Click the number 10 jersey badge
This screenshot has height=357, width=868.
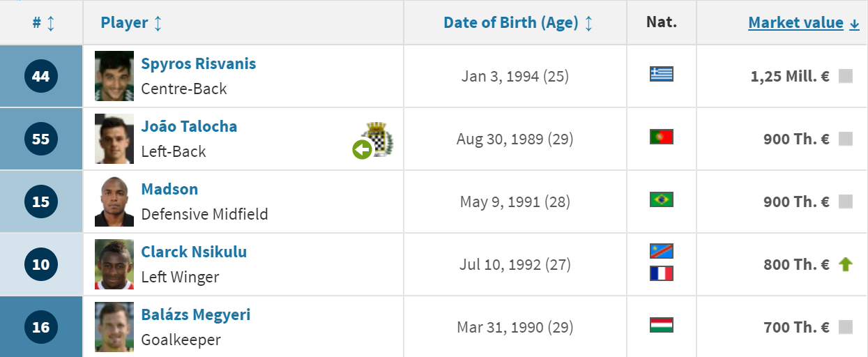[41, 264]
